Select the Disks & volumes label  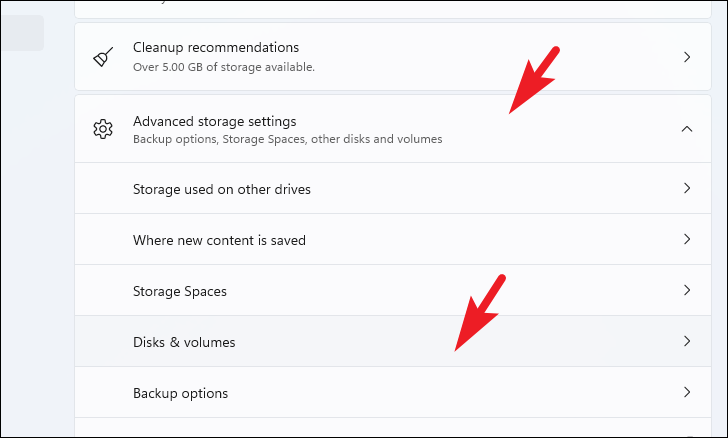184,343
